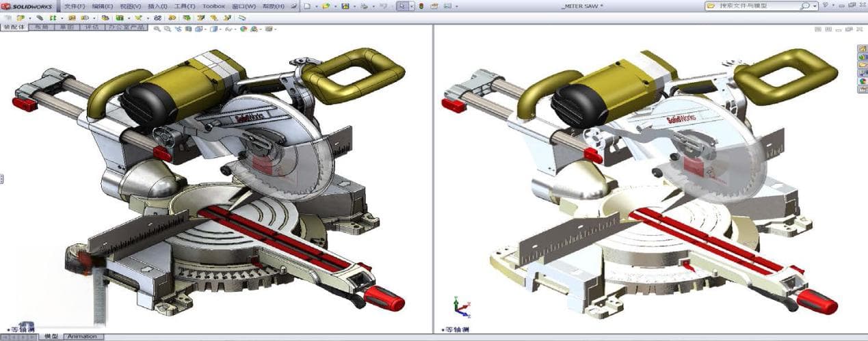Click the Appearances color ball task pane icon

(x=863, y=81)
